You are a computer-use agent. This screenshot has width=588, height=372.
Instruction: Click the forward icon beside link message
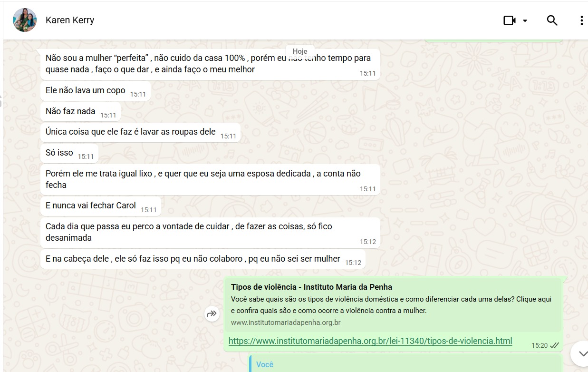[x=212, y=314]
